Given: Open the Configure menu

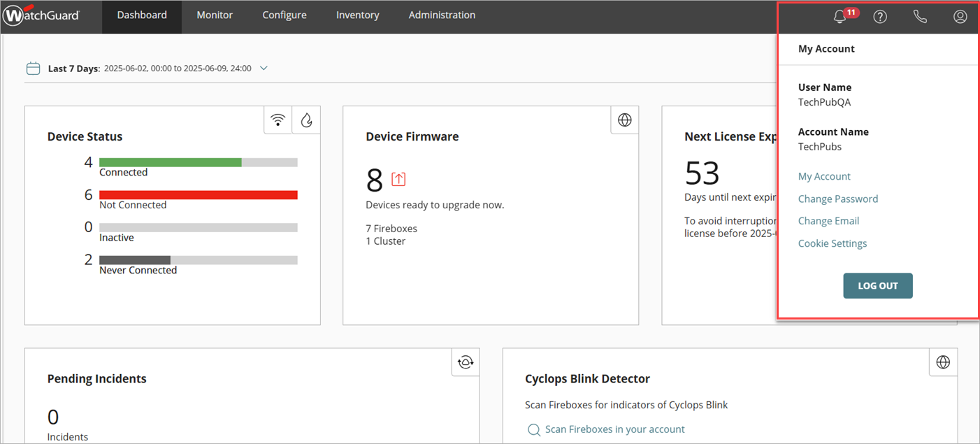Looking at the screenshot, I should point(284,15).
